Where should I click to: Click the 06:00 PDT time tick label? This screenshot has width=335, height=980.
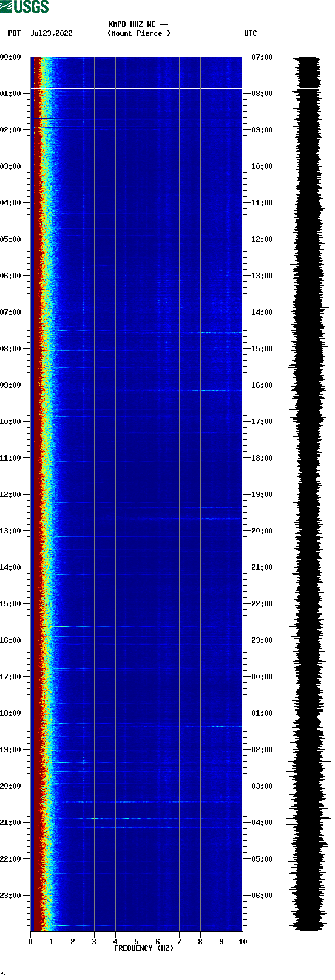(x=10, y=276)
